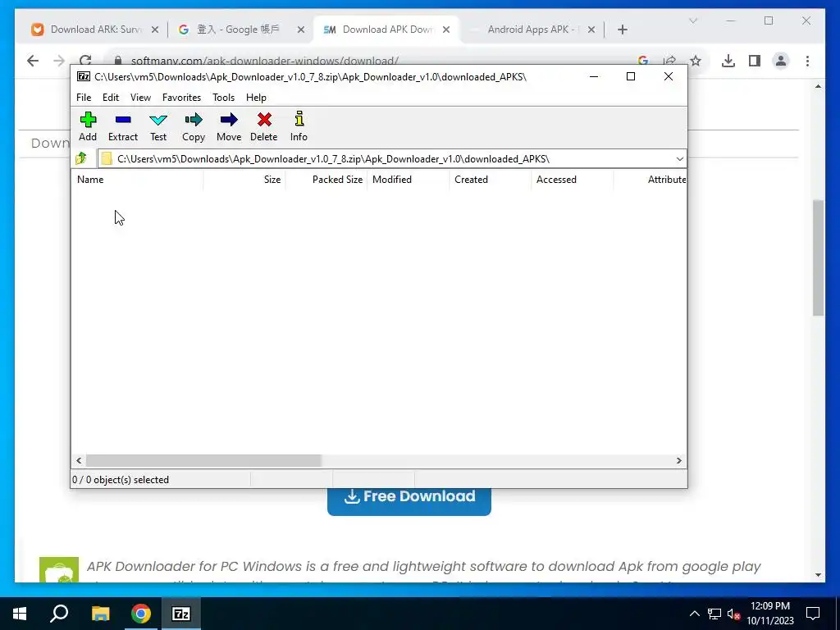Open the Favorites menu
Viewport: 840px width, 630px height.
181,98
